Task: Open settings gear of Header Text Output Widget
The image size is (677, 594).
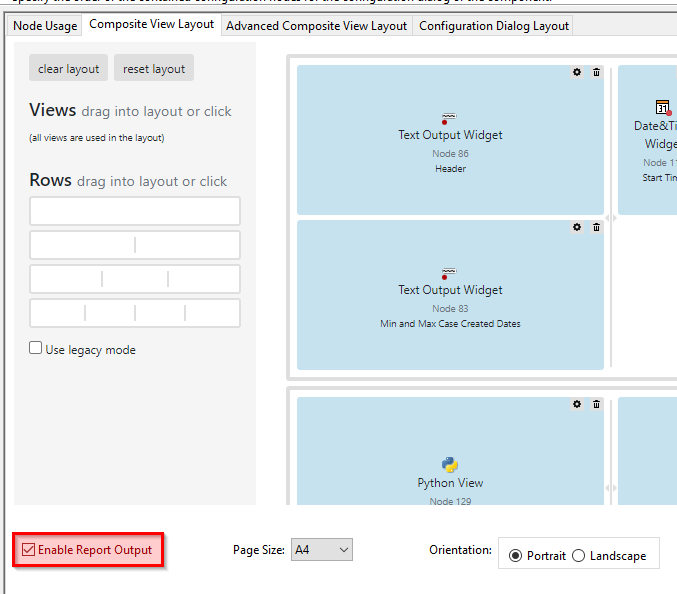Action: point(577,72)
